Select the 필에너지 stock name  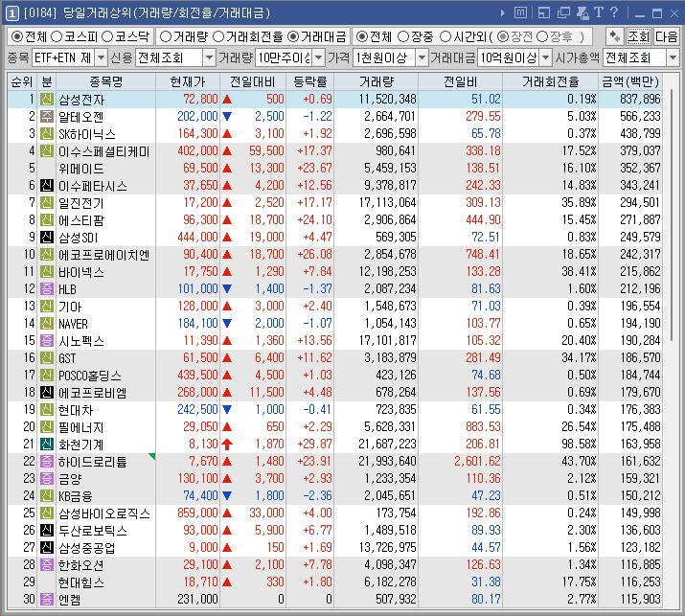click(81, 427)
